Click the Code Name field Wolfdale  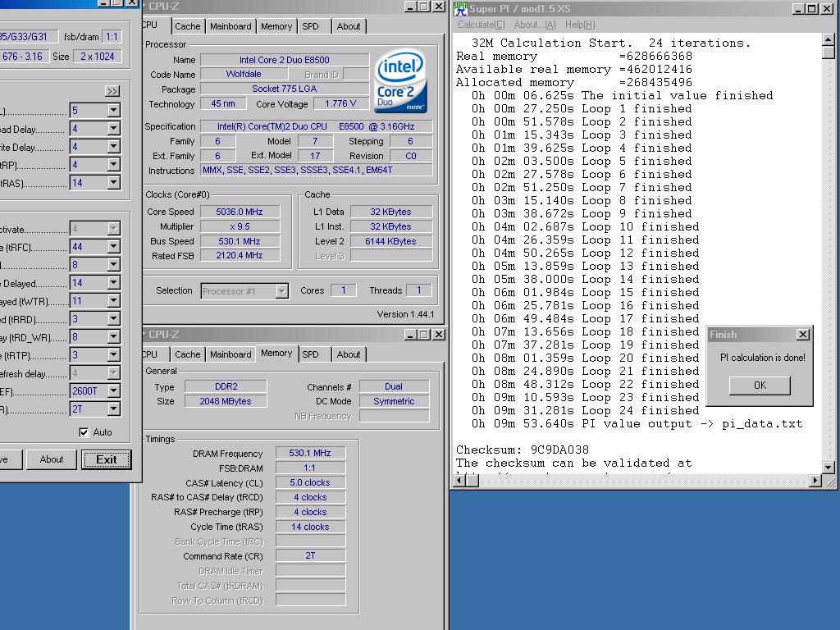tap(244, 75)
